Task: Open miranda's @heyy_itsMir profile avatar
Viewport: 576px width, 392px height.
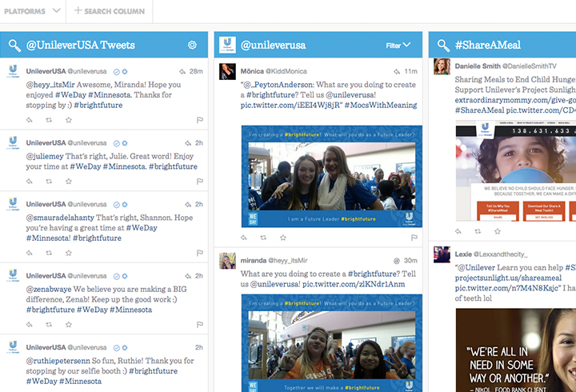Action: [x=227, y=261]
